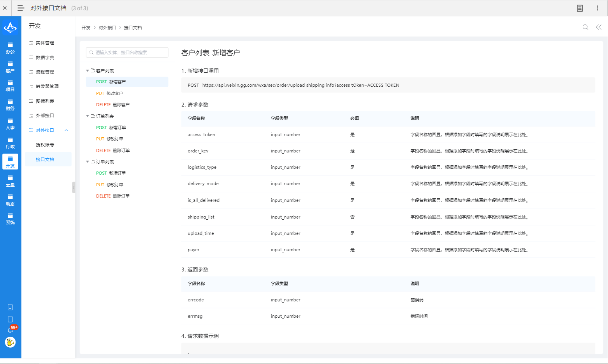Collapse the second 订单列表 tree folder
Viewport: 608px width, 364px height.
88,161
